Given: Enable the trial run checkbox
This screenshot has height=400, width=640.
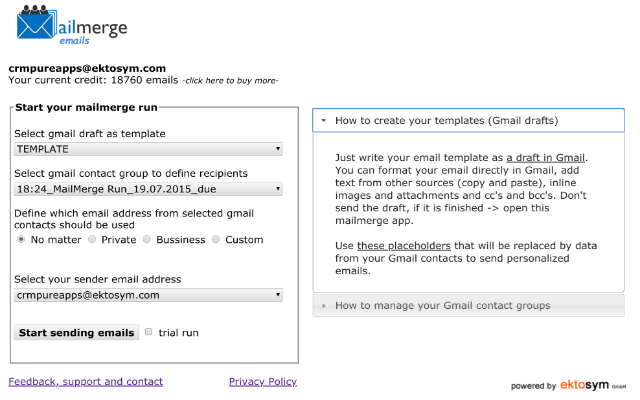Looking at the screenshot, I should (149, 332).
